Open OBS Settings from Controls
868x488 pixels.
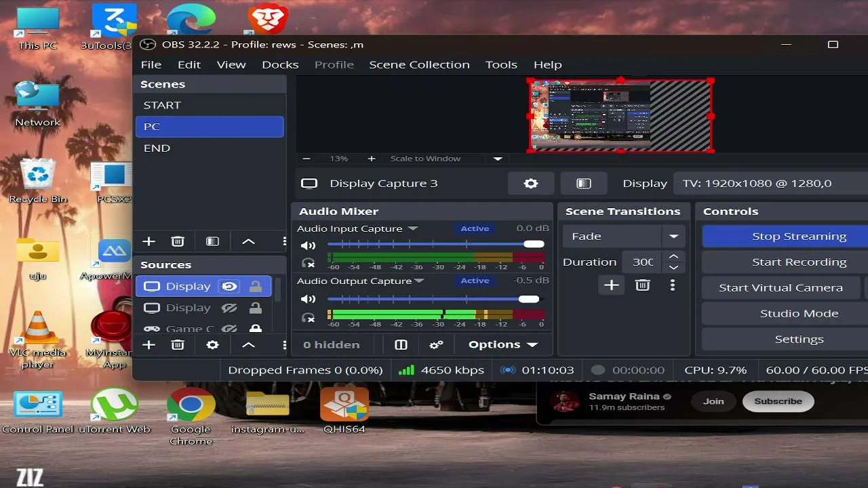785,340
